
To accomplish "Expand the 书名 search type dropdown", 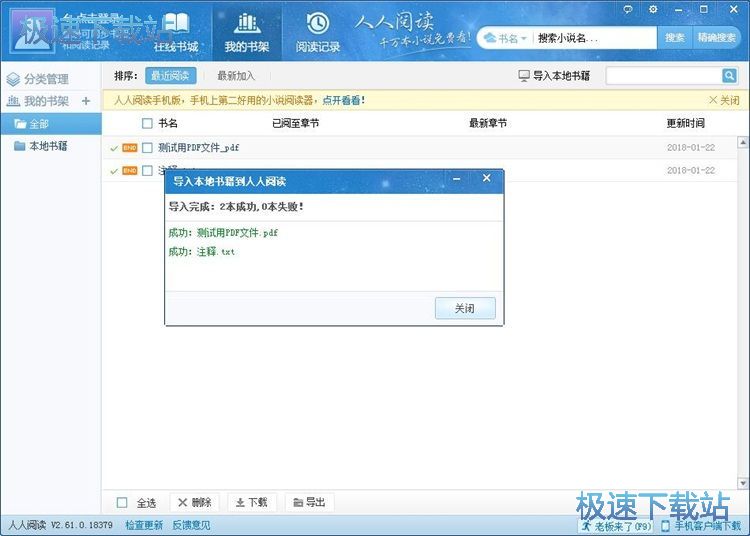I will [x=506, y=38].
